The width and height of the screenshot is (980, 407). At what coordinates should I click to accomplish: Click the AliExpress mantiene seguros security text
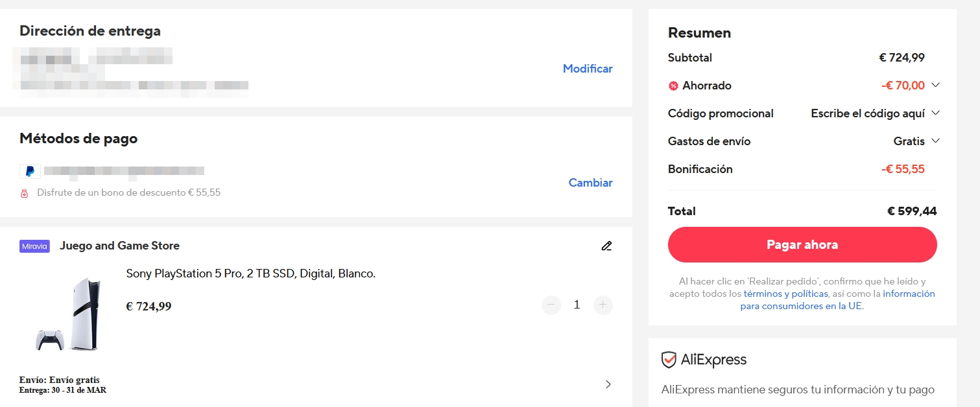(798, 390)
